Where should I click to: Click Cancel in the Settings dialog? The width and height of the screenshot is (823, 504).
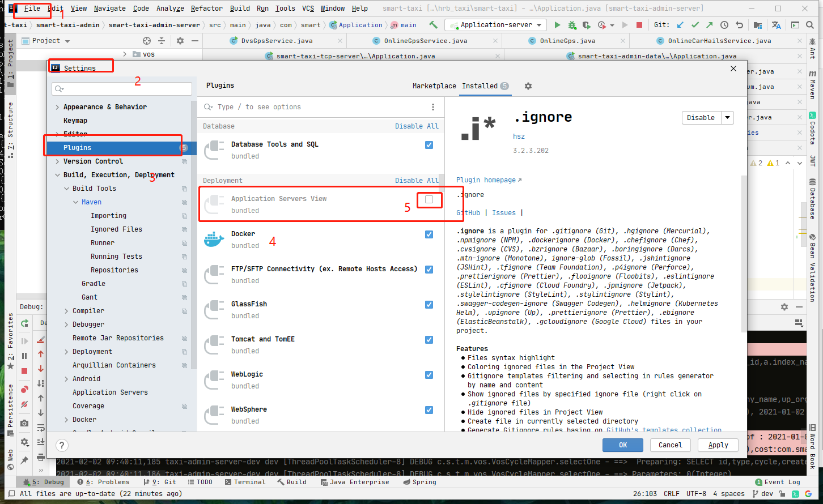point(671,445)
